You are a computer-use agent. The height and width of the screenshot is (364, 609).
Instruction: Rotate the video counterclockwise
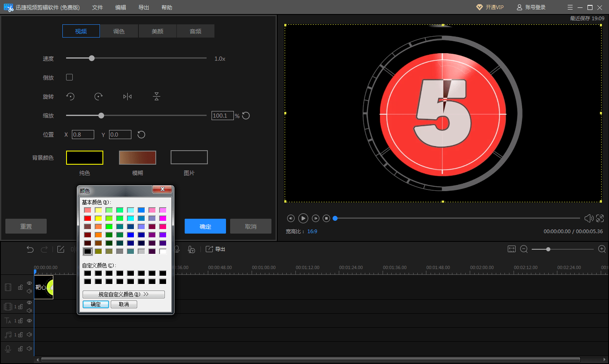tap(71, 97)
